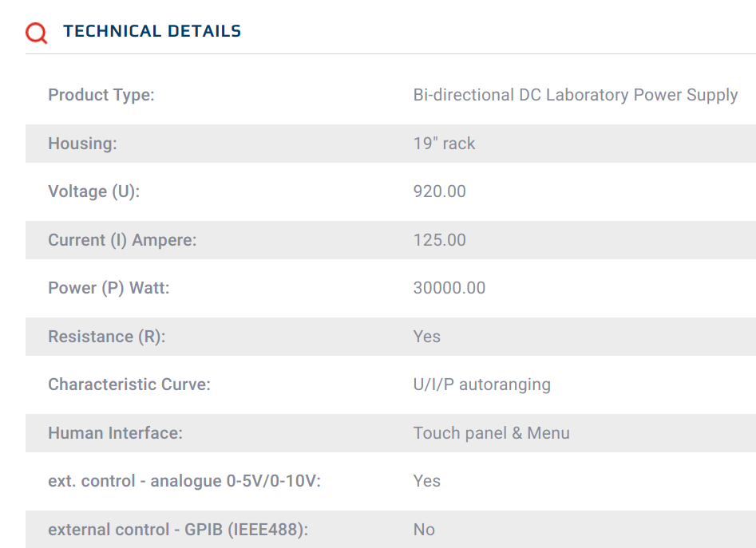Screen dimensions: 756x548
Task: Select the 19" rack value
Action: click(444, 144)
